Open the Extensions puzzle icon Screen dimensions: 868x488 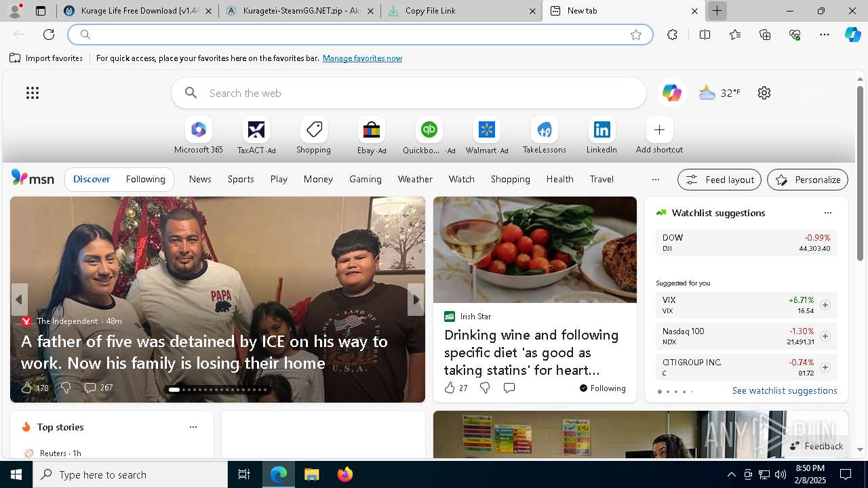pos(672,35)
